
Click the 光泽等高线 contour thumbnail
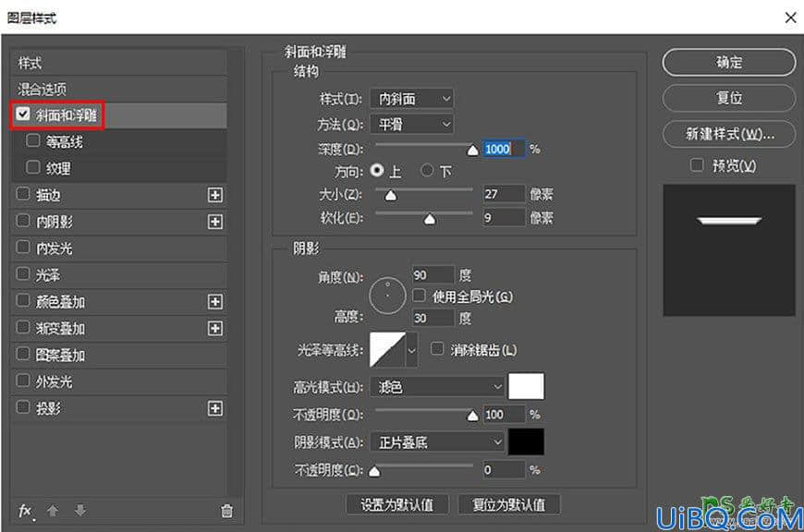[x=387, y=349]
